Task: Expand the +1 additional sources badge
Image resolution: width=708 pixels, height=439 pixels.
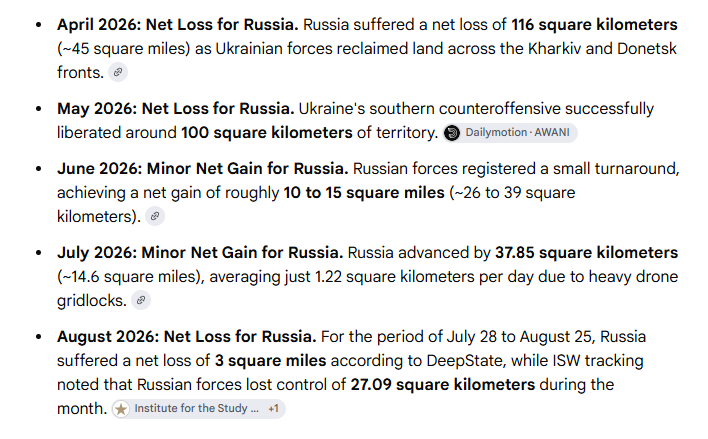Action: pyautogui.click(x=274, y=409)
